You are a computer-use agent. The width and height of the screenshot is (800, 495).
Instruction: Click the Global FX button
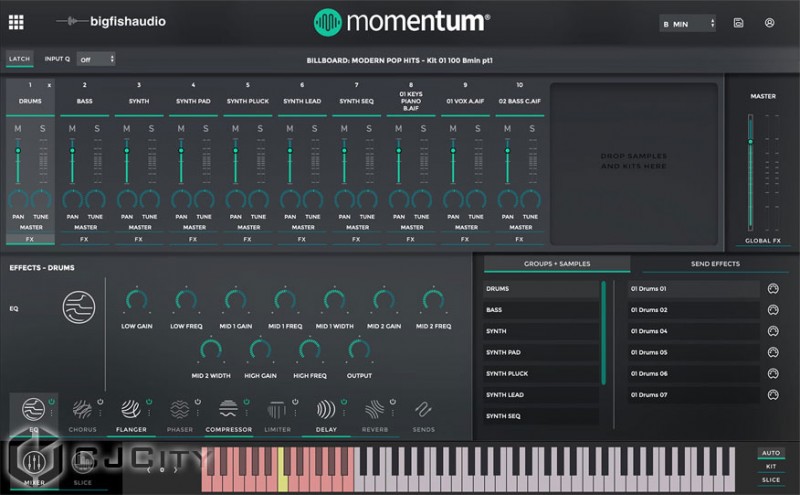tap(763, 241)
